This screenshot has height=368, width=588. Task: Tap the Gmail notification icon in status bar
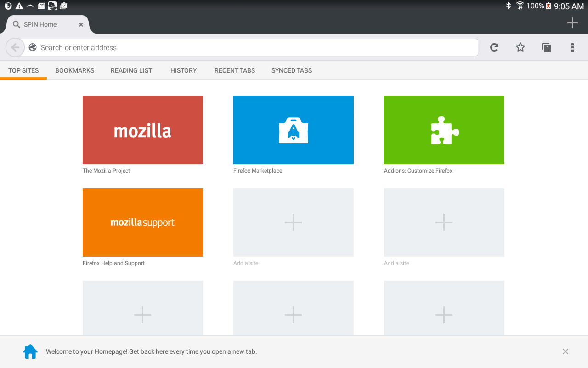click(41, 6)
